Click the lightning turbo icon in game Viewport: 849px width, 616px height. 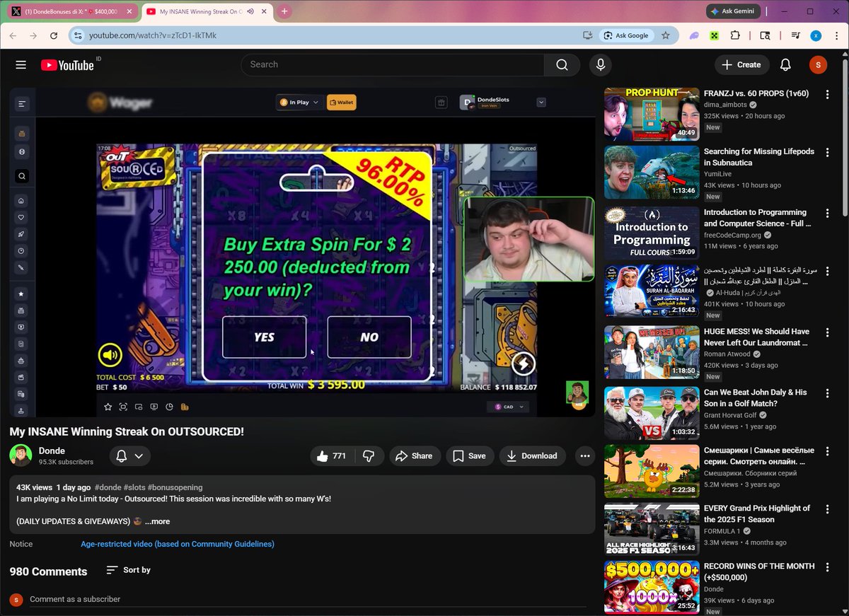[524, 364]
